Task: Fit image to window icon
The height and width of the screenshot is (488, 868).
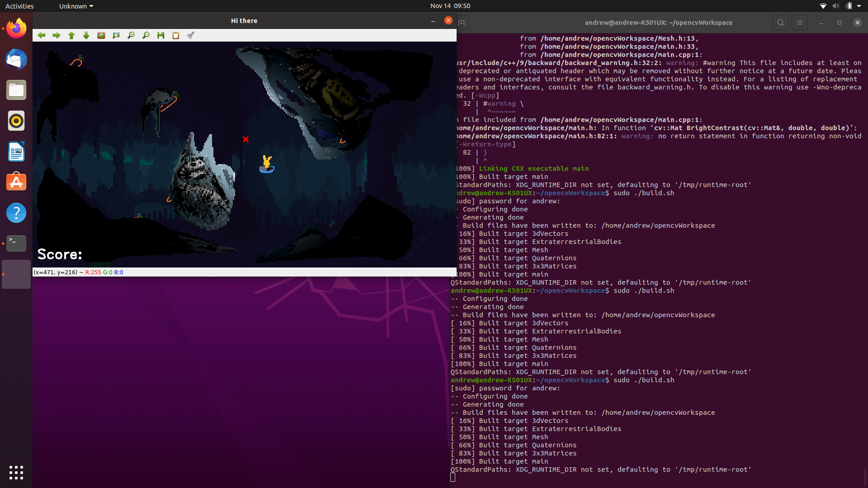Action: 116,35
